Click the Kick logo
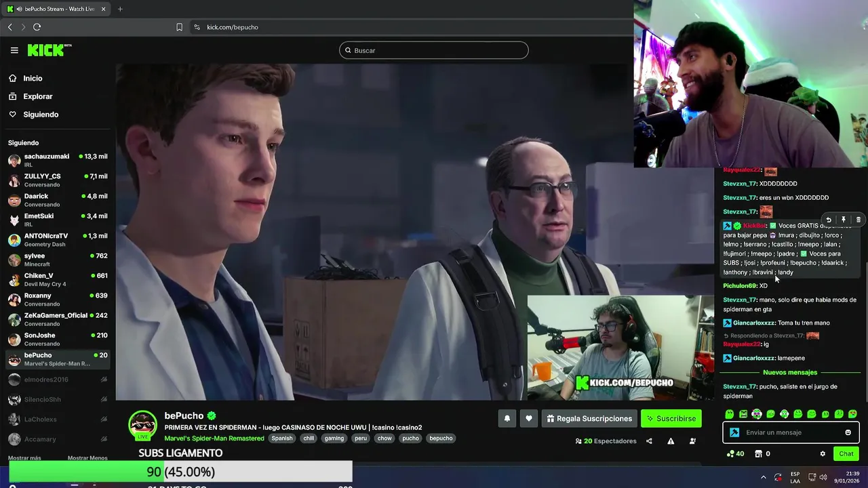Viewport: 868px width, 488px height. (x=49, y=50)
